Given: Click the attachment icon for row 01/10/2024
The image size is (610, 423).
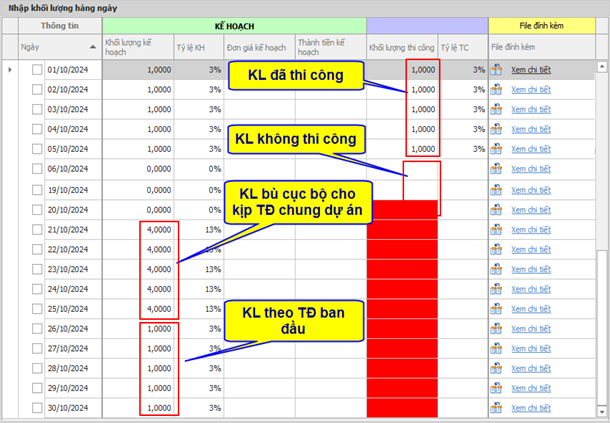Looking at the screenshot, I should (x=496, y=70).
